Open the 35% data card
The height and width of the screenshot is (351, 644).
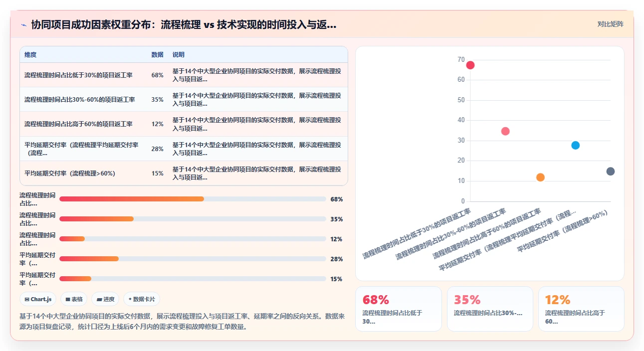[490, 309]
